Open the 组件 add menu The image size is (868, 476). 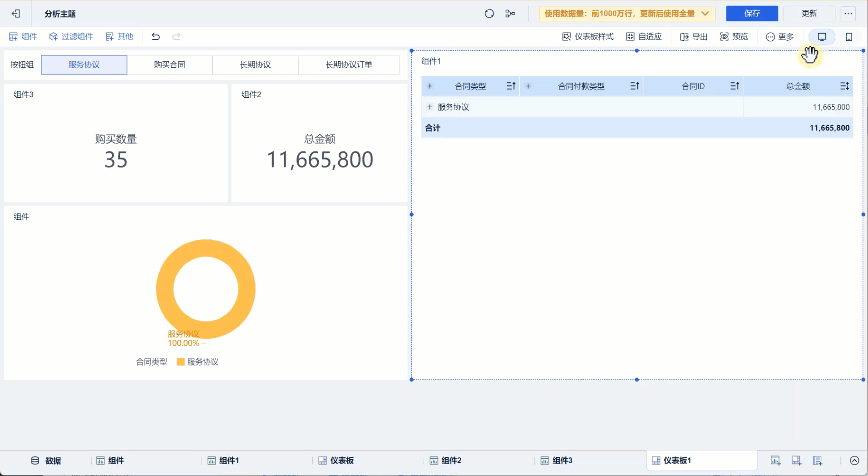pyautogui.click(x=23, y=37)
